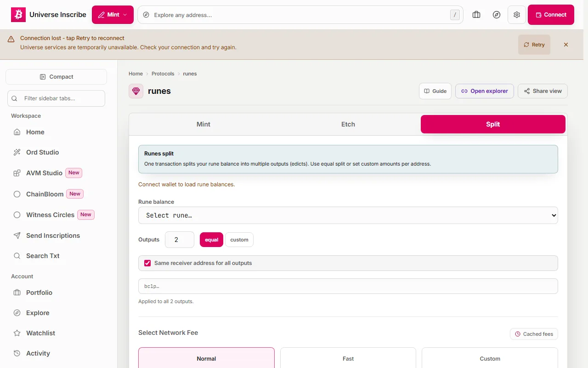This screenshot has width=588, height=368.
Task: Open the Guide button
Action: [435, 91]
